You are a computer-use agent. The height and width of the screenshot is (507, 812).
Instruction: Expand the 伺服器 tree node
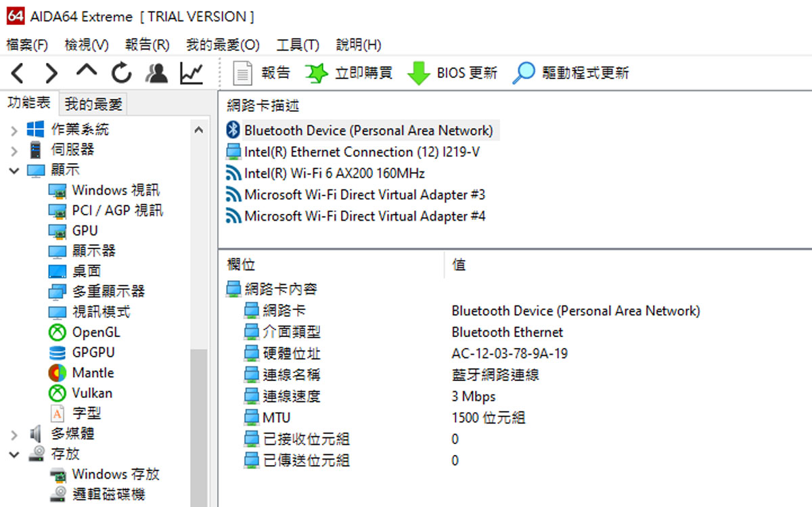click(14, 150)
